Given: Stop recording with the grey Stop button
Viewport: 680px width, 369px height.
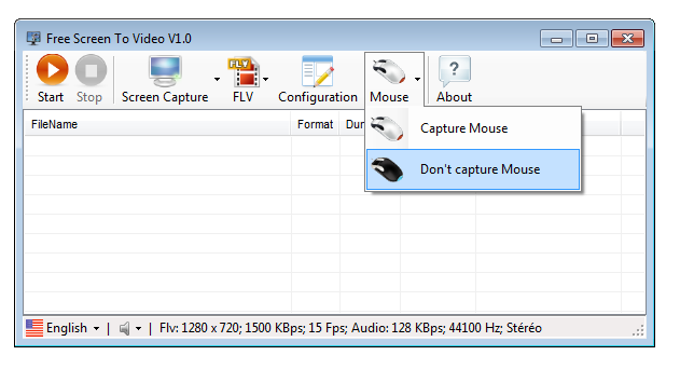Looking at the screenshot, I should pyautogui.click(x=90, y=70).
